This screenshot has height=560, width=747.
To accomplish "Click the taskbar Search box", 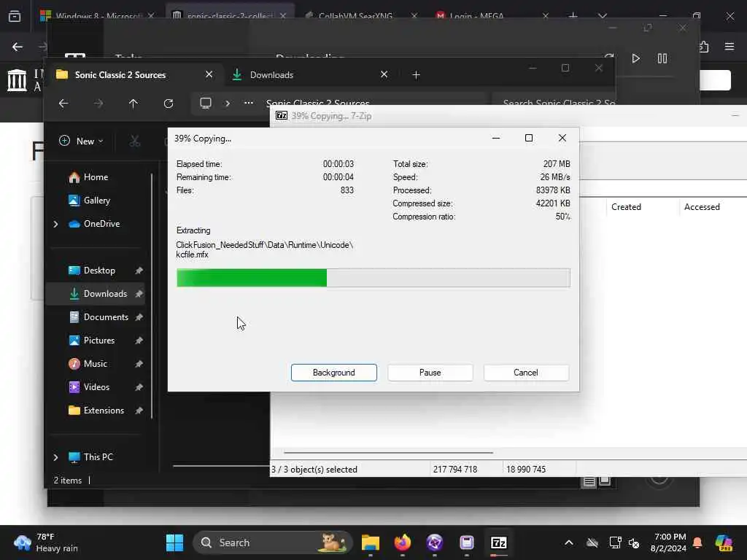I will tap(273, 542).
